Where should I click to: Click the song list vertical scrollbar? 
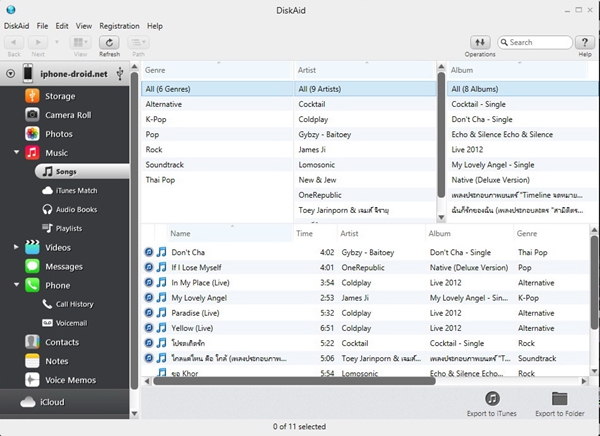[x=594, y=281]
